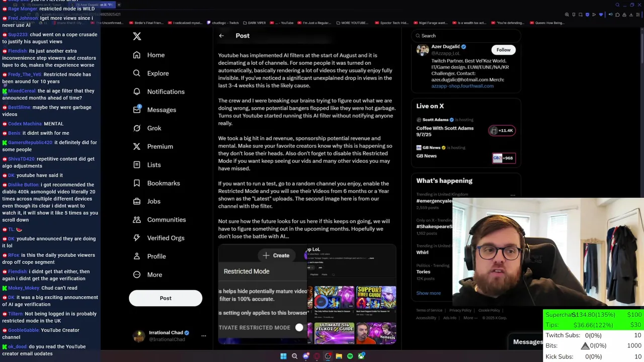Open the Whirl trending topic
644x362 pixels.
tap(422, 252)
